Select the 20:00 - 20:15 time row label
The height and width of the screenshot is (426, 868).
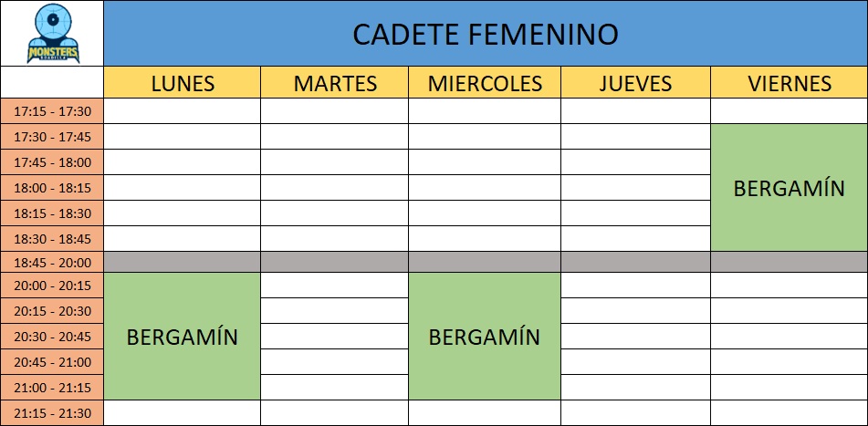52,286
